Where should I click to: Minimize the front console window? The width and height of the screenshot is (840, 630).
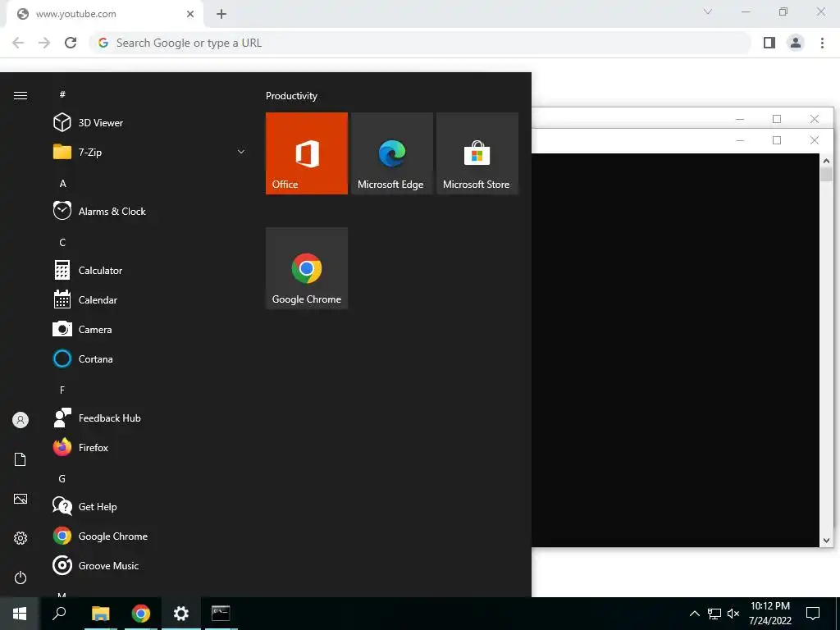(x=740, y=140)
